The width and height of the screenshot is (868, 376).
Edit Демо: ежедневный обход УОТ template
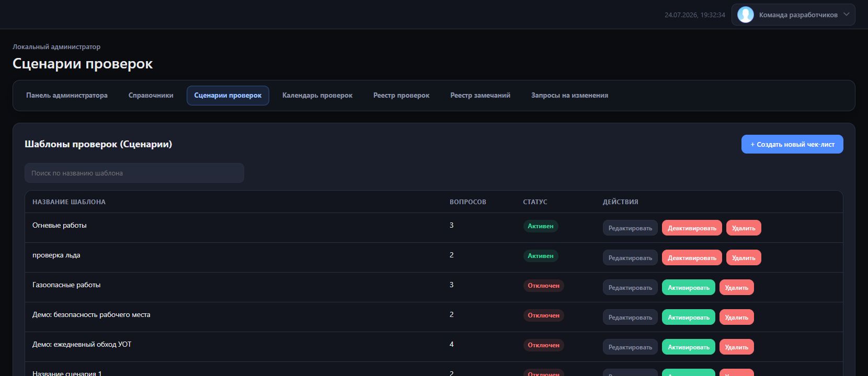point(630,347)
